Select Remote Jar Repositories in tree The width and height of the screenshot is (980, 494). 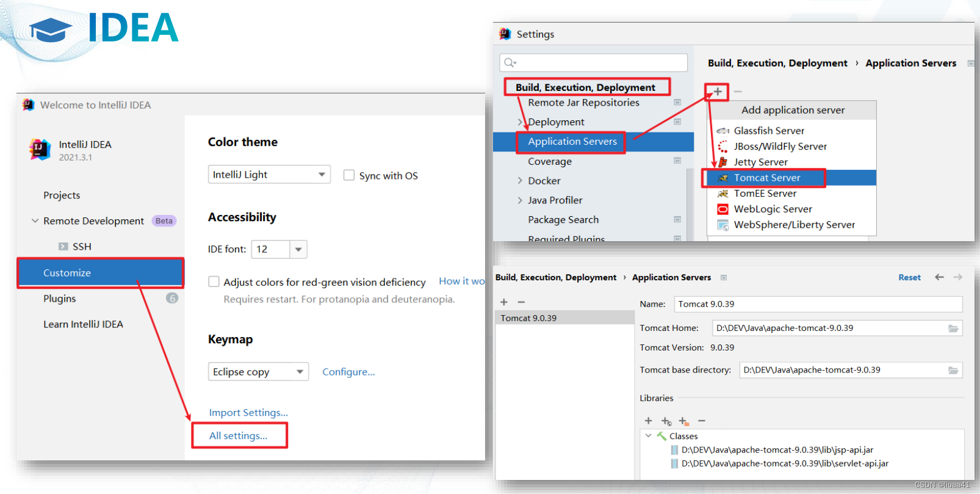[584, 103]
